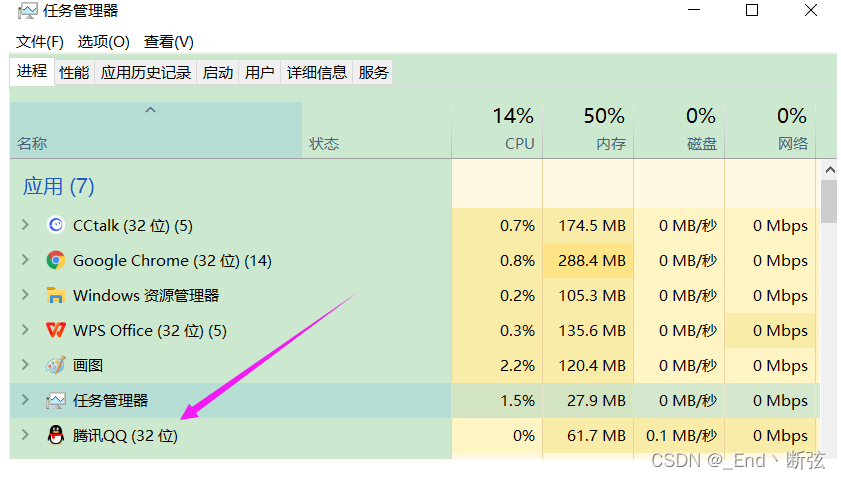Viewport: 841px width, 479px height.
Task: Switch to the 启动 tab
Action: coord(218,72)
